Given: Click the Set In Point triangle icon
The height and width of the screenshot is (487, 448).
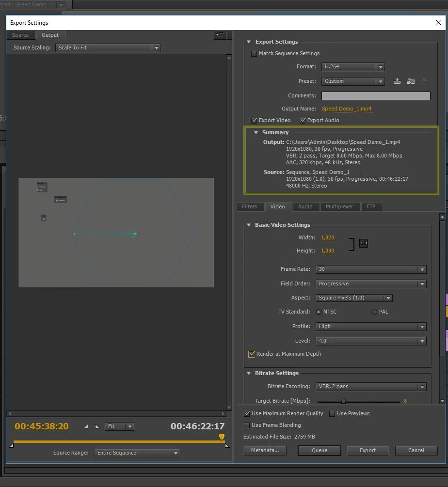Looking at the screenshot, I should coord(86,426).
